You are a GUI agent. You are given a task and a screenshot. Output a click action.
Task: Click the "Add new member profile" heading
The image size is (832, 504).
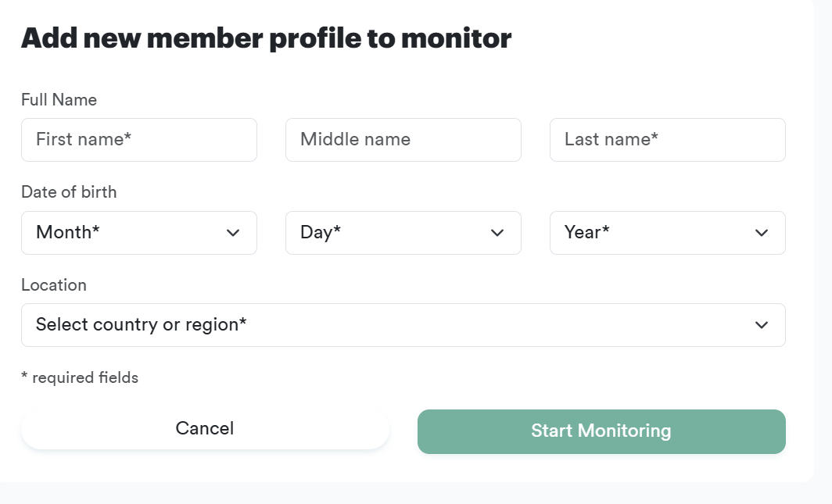click(x=266, y=38)
